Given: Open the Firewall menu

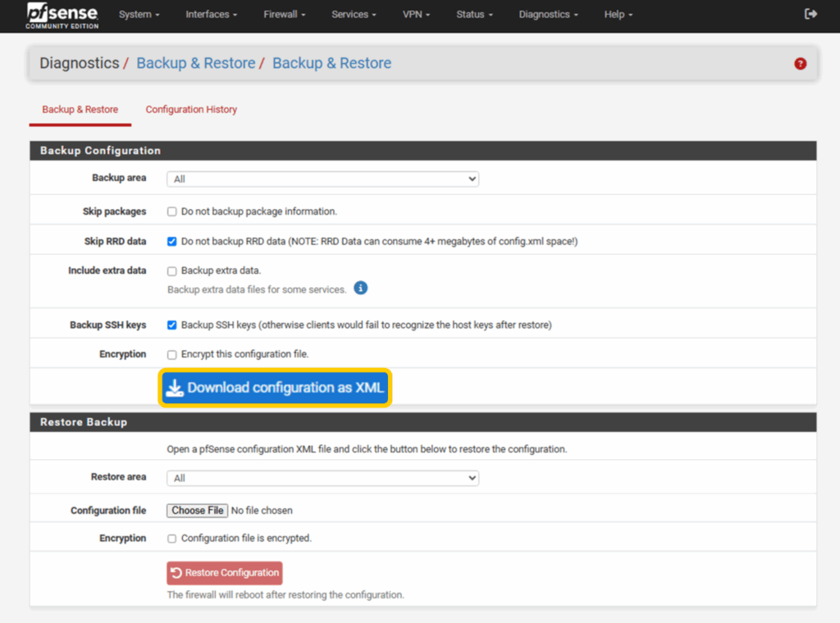Looking at the screenshot, I should point(284,15).
